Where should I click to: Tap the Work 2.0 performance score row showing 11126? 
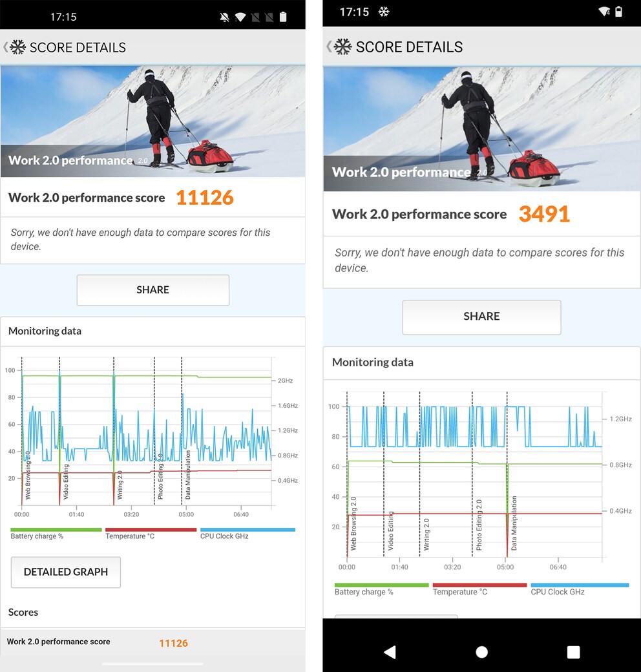(153, 642)
